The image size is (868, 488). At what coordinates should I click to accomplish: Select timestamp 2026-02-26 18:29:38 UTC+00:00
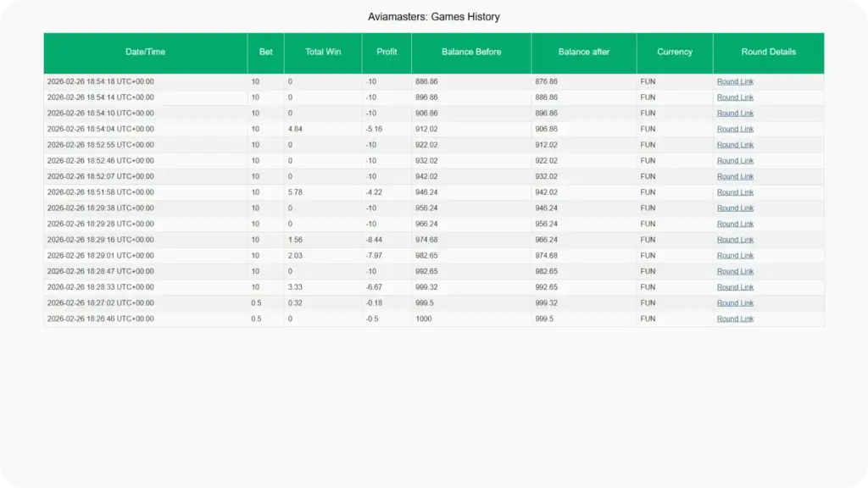(100, 208)
